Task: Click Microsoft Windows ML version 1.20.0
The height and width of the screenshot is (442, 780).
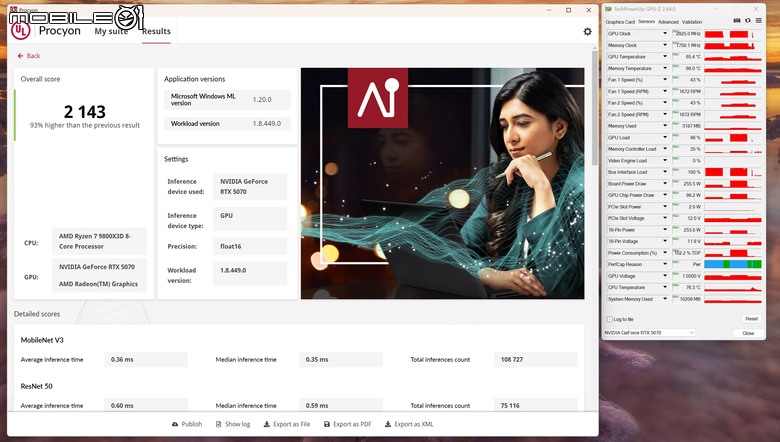Action: click(x=262, y=99)
